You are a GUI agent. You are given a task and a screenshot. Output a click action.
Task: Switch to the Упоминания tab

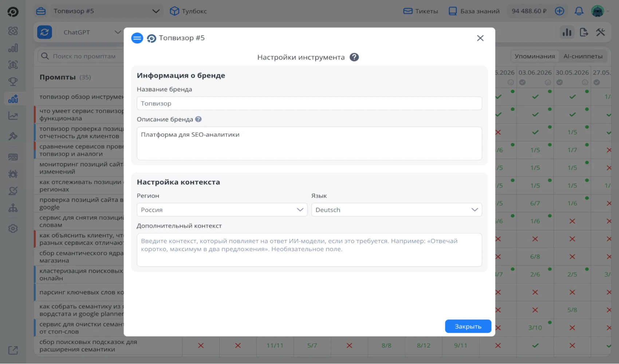pyautogui.click(x=535, y=56)
